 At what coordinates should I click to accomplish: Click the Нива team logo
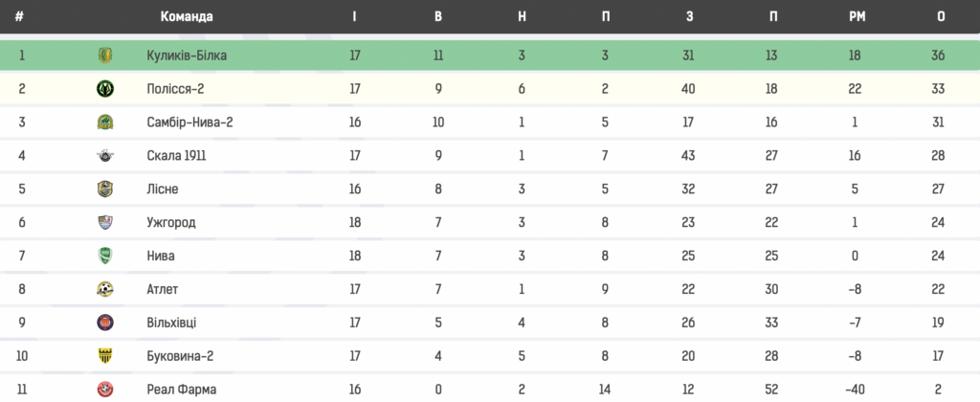pyautogui.click(x=105, y=256)
